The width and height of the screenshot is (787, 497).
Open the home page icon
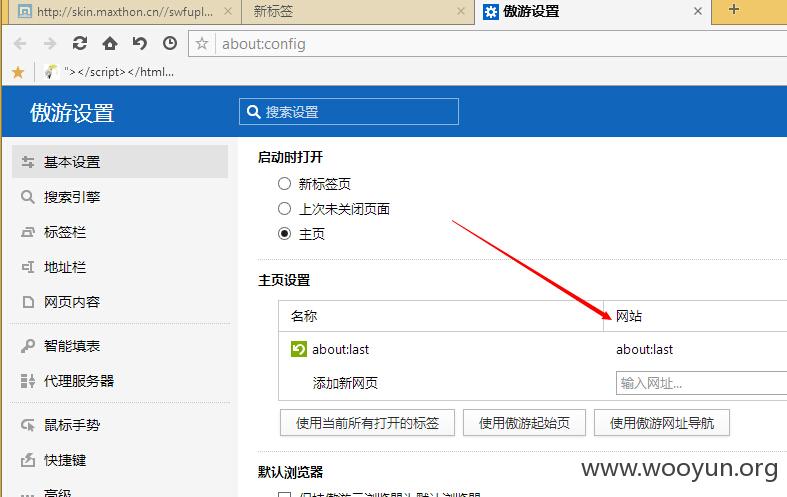pyautogui.click(x=110, y=44)
